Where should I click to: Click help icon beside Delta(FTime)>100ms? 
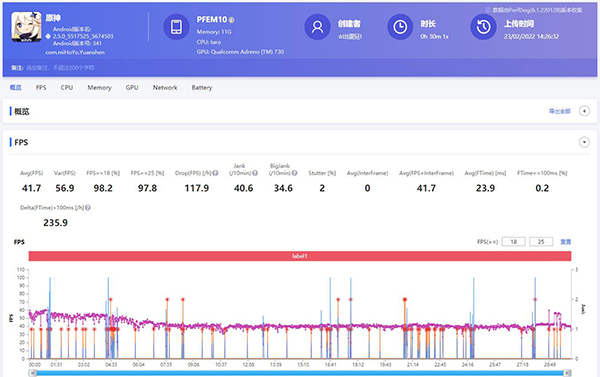(88, 208)
